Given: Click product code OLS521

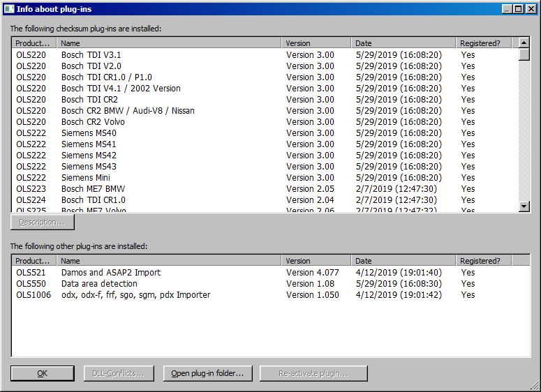Looking at the screenshot, I should pyautogui.click(x=31, y=272).
